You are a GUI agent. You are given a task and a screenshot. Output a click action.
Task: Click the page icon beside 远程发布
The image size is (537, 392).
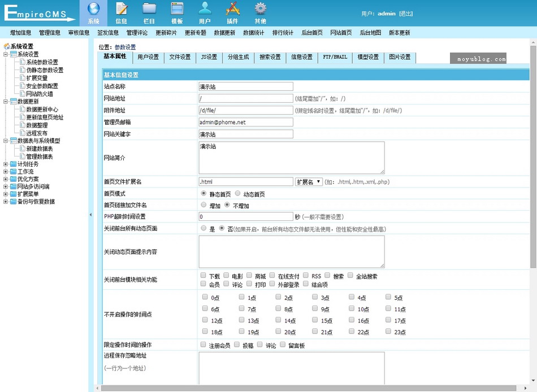tap(23, 133)
